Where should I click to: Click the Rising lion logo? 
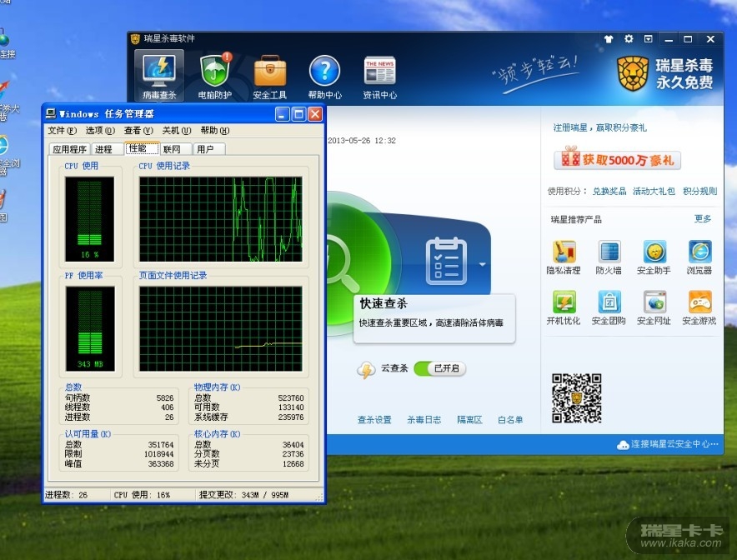[x=633, y=73]
